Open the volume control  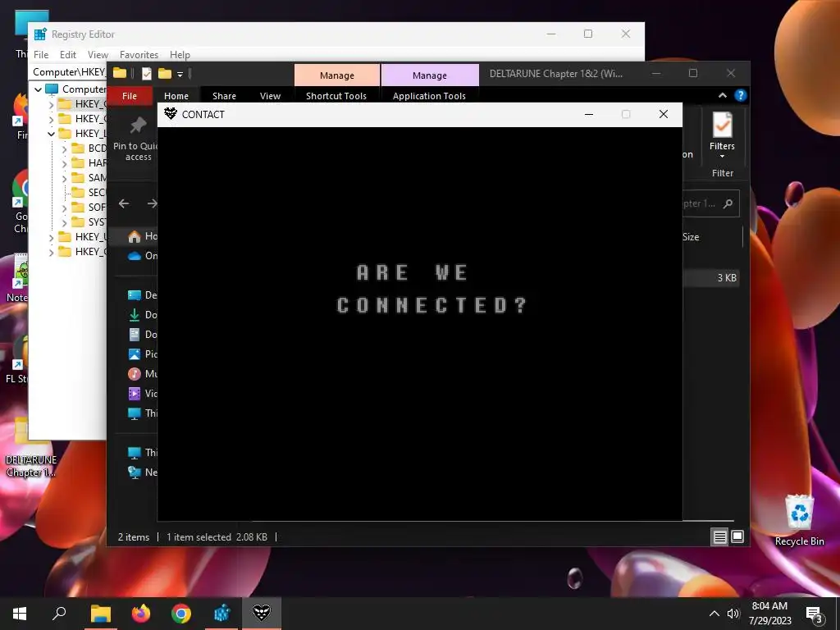coord(733,614)
